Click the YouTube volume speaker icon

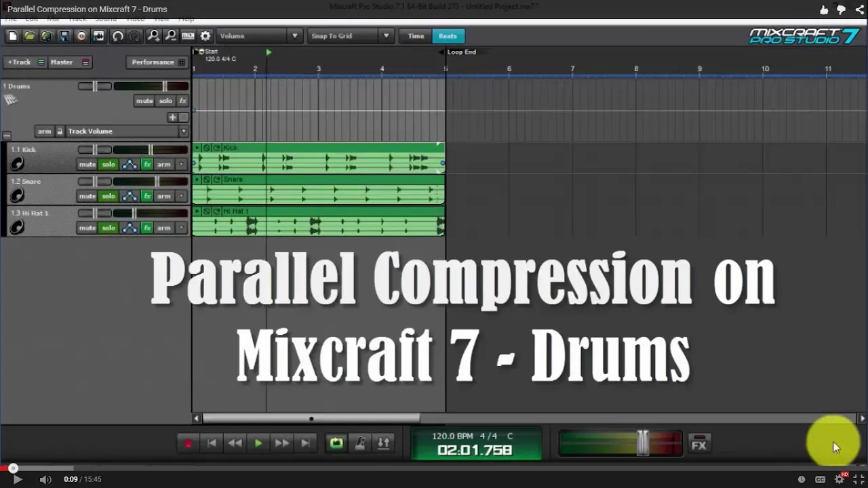click(x=45, y=479)
